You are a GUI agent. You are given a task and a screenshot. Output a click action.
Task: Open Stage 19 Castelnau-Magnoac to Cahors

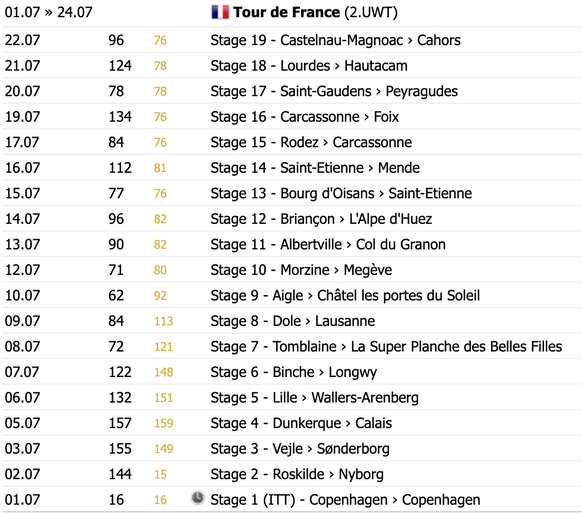(336, 40)
